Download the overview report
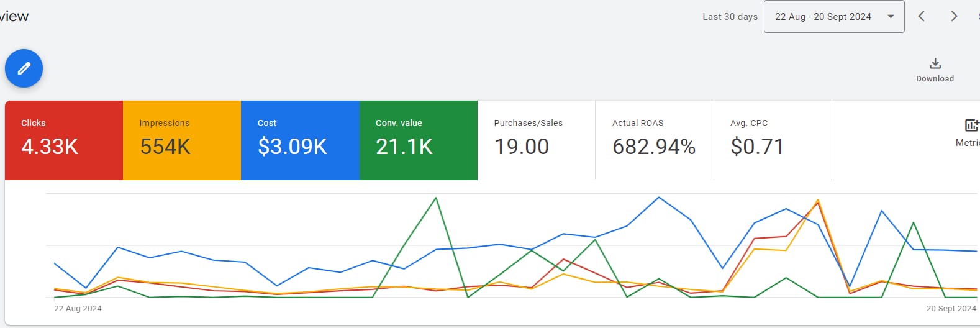This screenshot has height=328, width=980. tap(935, 69)
